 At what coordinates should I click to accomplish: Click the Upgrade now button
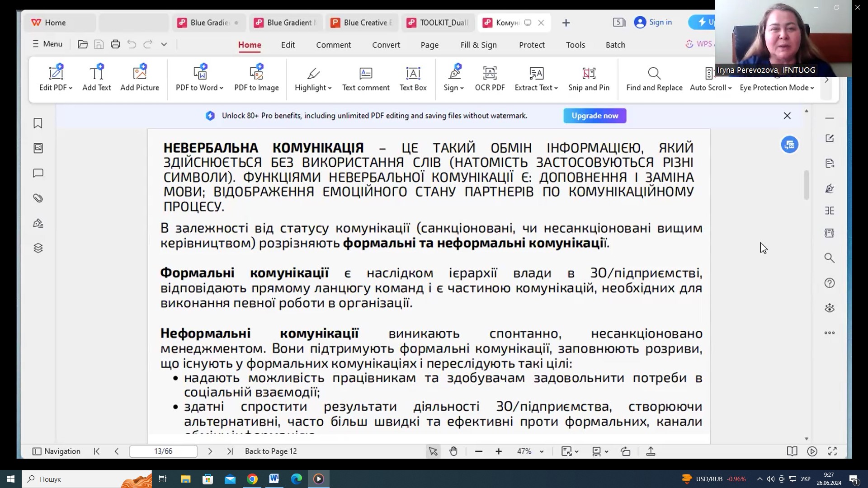click(x=594, y=116)
